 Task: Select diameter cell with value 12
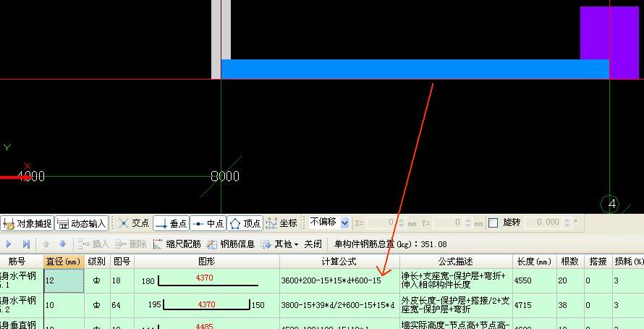pos(64,280)
